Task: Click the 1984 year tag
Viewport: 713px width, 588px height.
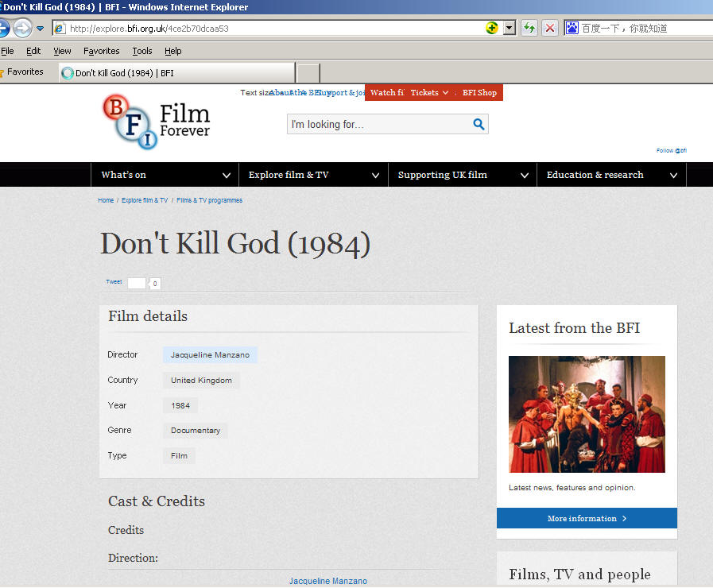Action: [180, 406]
